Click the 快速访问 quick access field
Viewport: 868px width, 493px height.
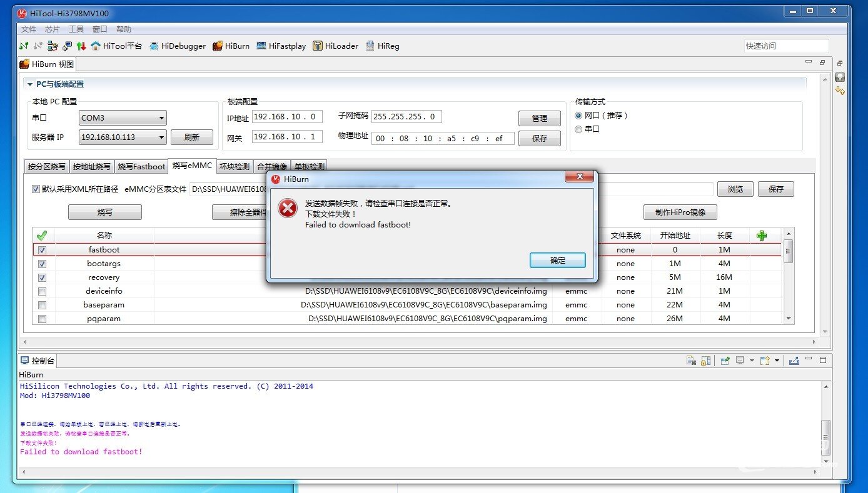[x=786, y=46]
